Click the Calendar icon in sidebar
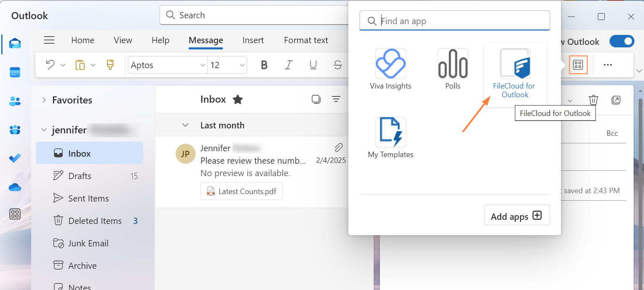The width and height of the screenshot is (644, 290). click(x=15, y=72)
